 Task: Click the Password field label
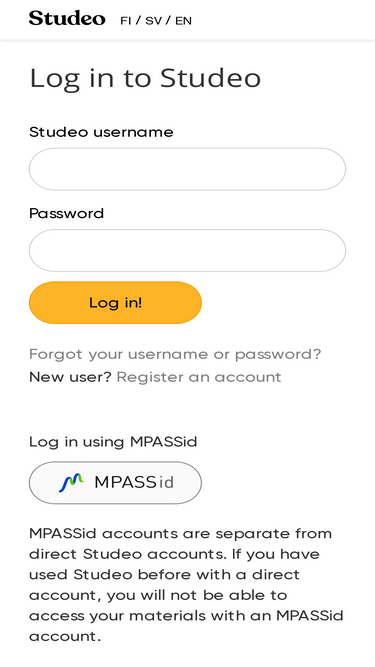click(66, 214)
